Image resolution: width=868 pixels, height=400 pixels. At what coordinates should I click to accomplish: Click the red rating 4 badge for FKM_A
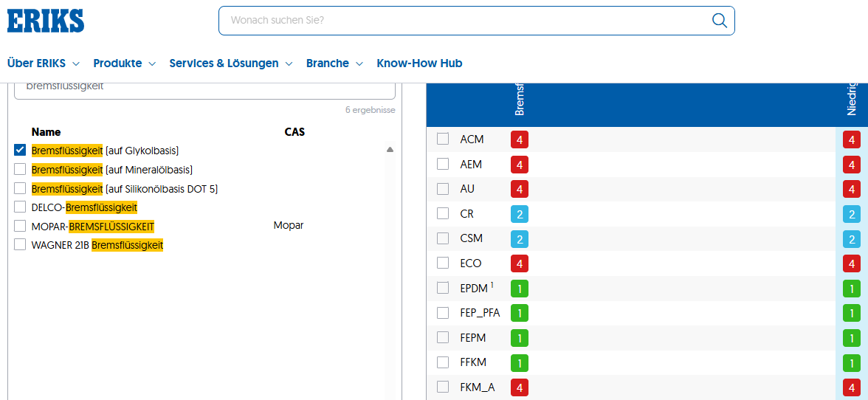[x=520, y=388]
